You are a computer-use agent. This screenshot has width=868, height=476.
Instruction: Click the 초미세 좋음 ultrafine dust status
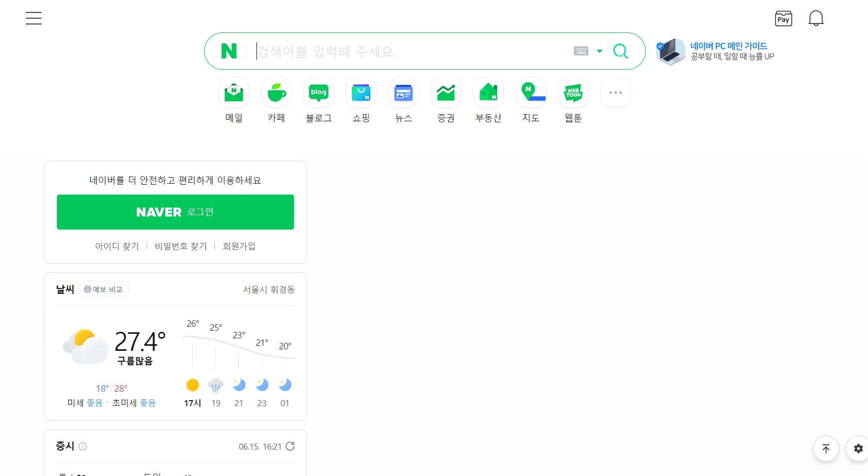[134, 403]
